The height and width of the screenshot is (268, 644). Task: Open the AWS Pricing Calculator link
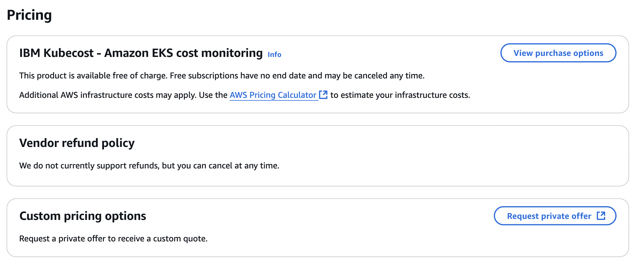click(273, 95)
